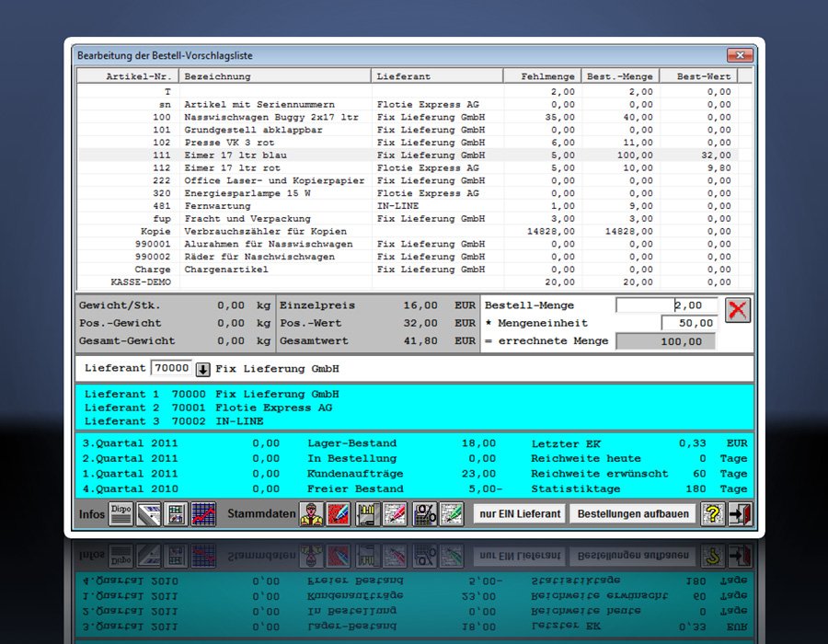
Task: Click the red X delete button
Action: click(738, 310)
